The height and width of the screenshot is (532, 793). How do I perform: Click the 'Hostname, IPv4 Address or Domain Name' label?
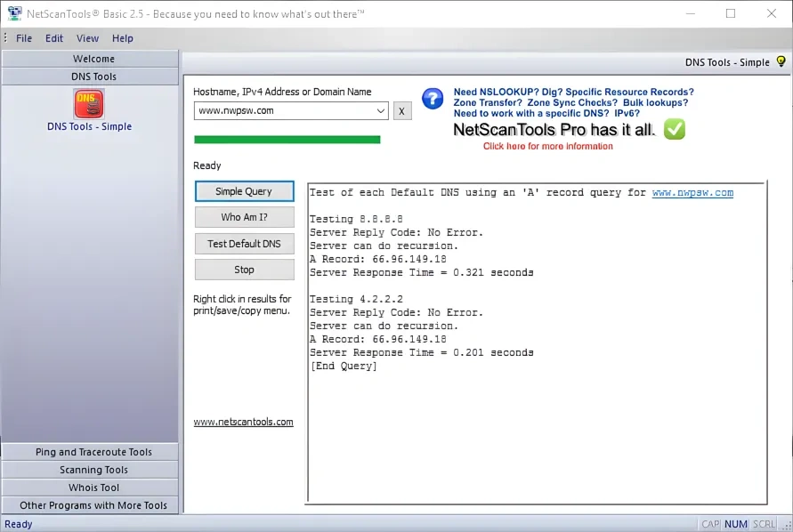coord(282,92)
